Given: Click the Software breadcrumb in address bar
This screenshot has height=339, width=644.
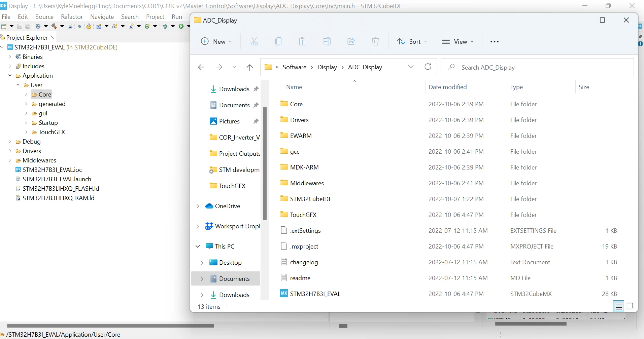Looking at the screenshot, I should 295,67.
